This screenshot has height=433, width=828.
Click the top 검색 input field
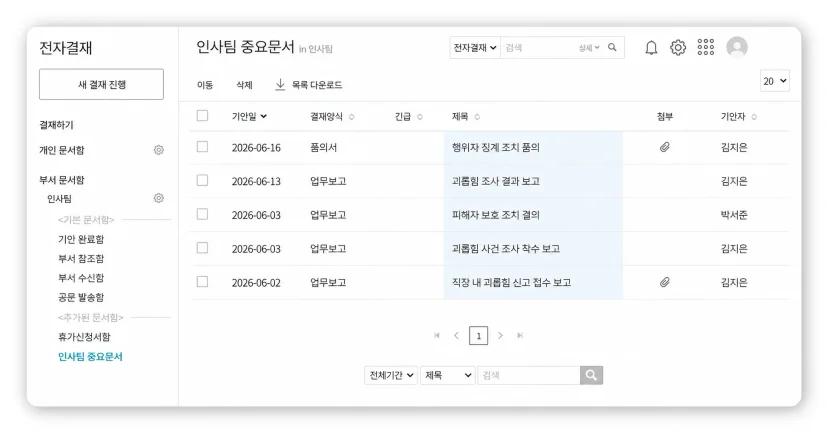pos(539,48)
